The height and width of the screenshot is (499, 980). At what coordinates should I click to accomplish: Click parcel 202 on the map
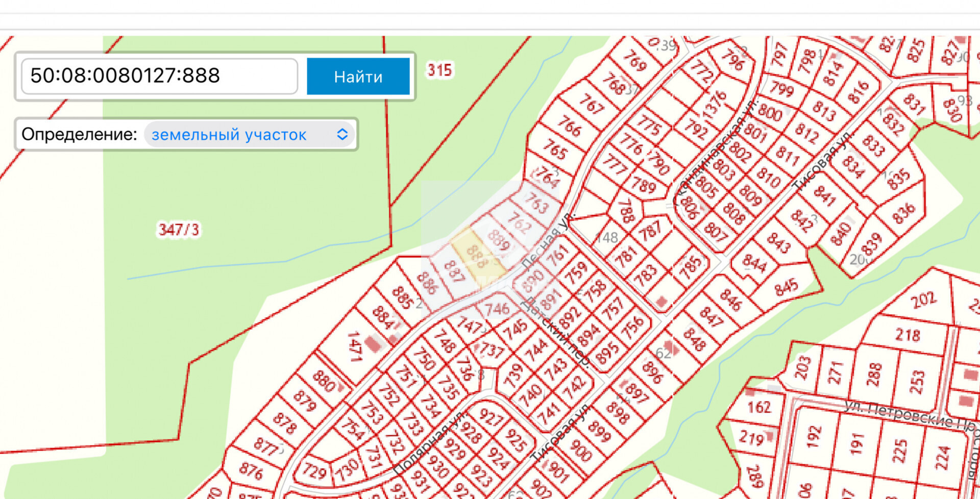pyautogui.click(x=923, y=300)
